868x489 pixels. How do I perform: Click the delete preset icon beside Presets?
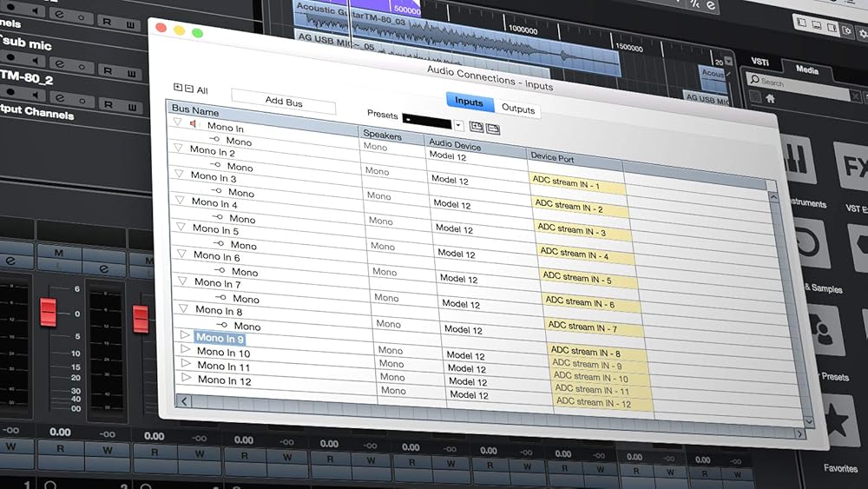pyautogui.click(x=493, y=129)
